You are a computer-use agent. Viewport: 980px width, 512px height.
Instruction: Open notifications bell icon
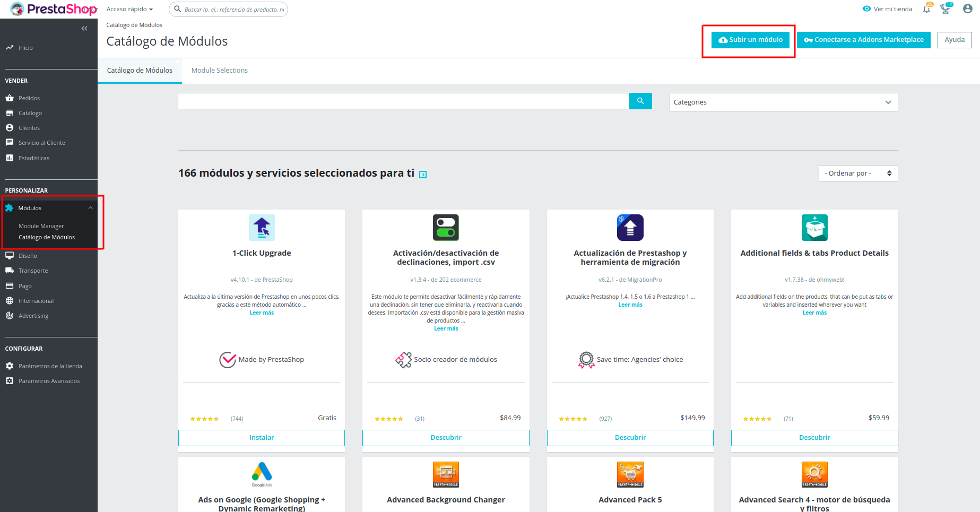927,8
